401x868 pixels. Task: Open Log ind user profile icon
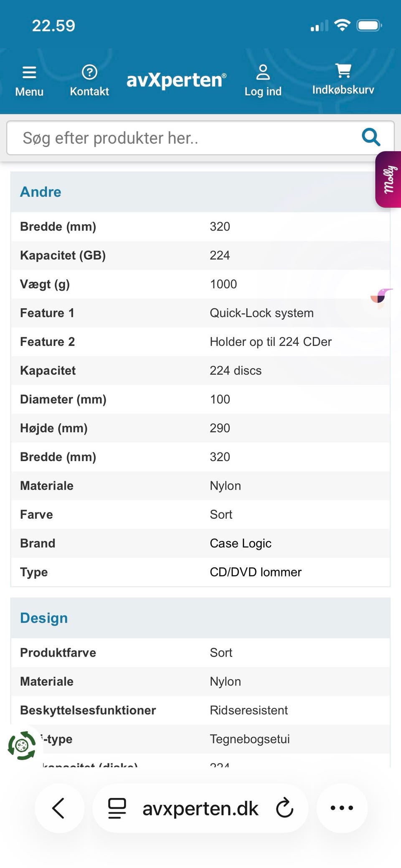[x=263, y=73]
